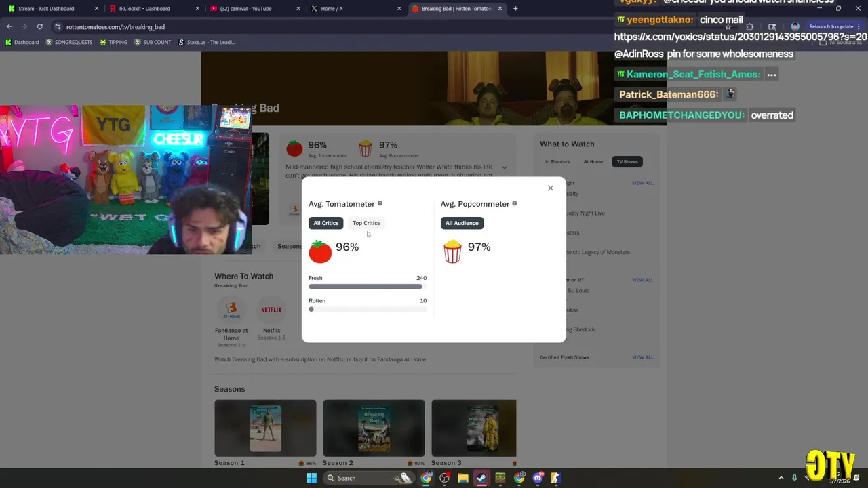Open the TIPPING bookmark
868x488 pixels.
(x=113, y=42)
